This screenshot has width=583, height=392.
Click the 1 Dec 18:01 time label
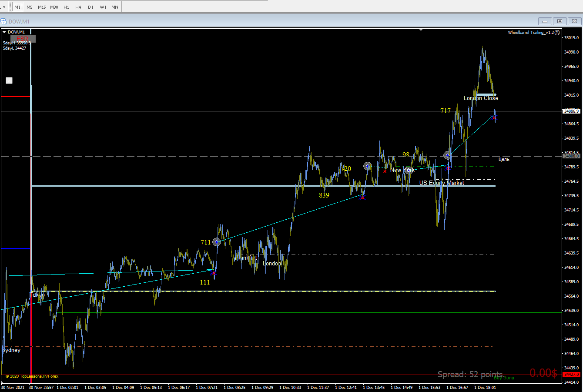485,387
